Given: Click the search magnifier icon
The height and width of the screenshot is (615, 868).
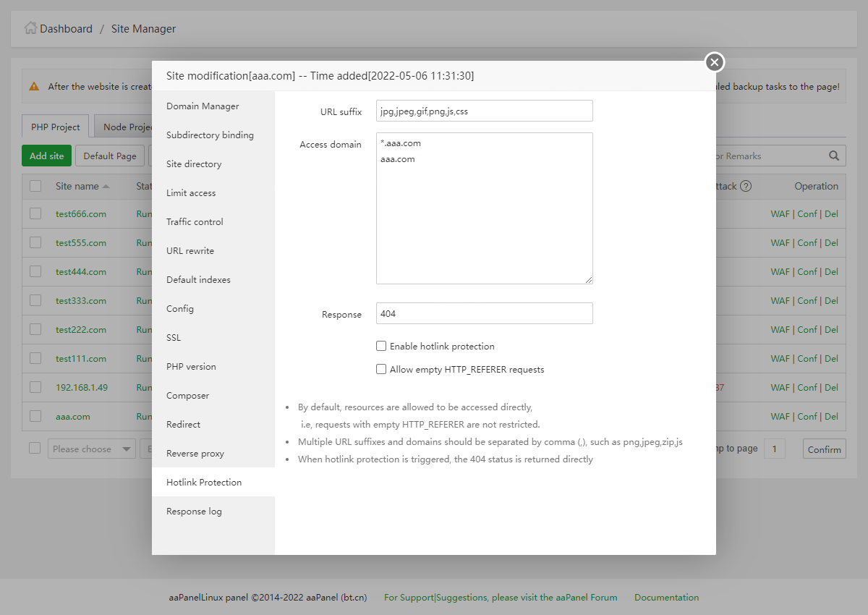Looking at the screenshot, I should pyautogui.click(x=834, y=156).
